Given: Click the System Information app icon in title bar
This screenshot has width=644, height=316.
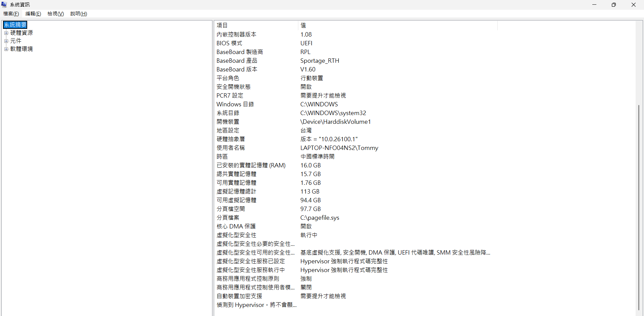Looking at the screenshot, I should pos(4,5).
